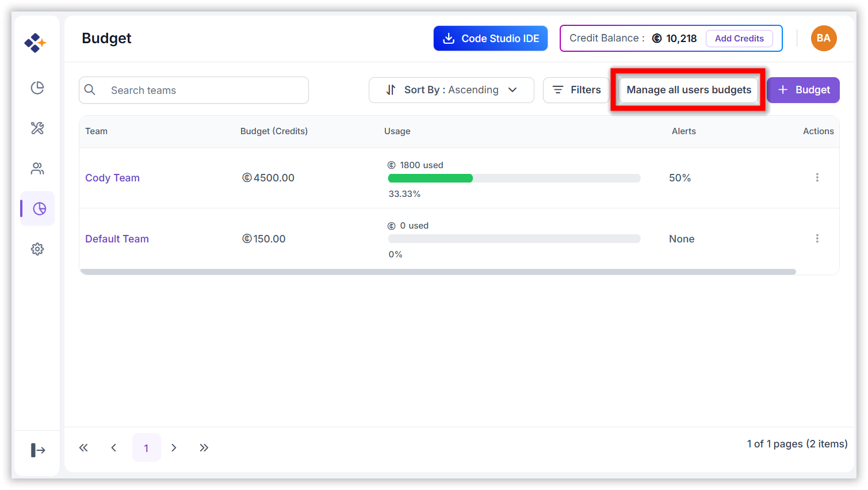
Task: Click Manage all users budgets
Action: 689,90
